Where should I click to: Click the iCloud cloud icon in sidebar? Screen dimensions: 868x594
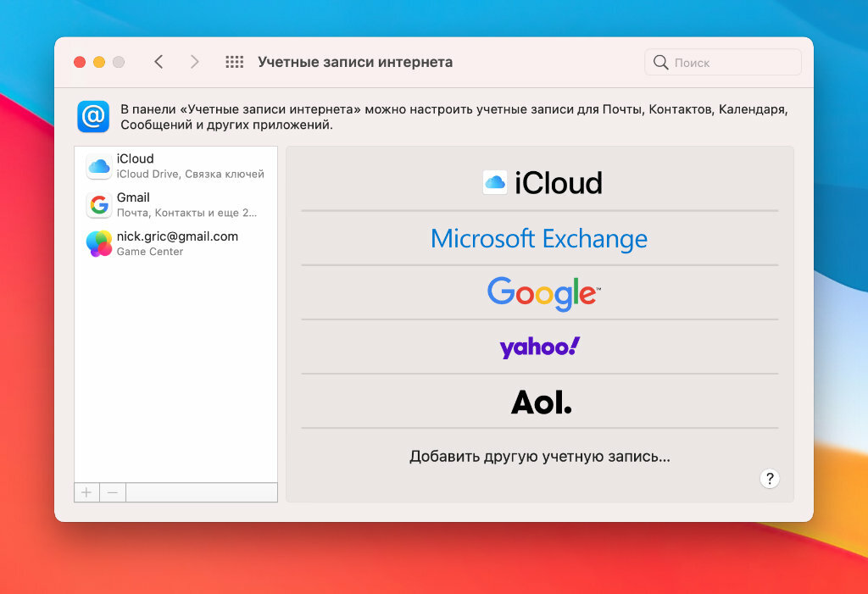[x=99, y=166]
